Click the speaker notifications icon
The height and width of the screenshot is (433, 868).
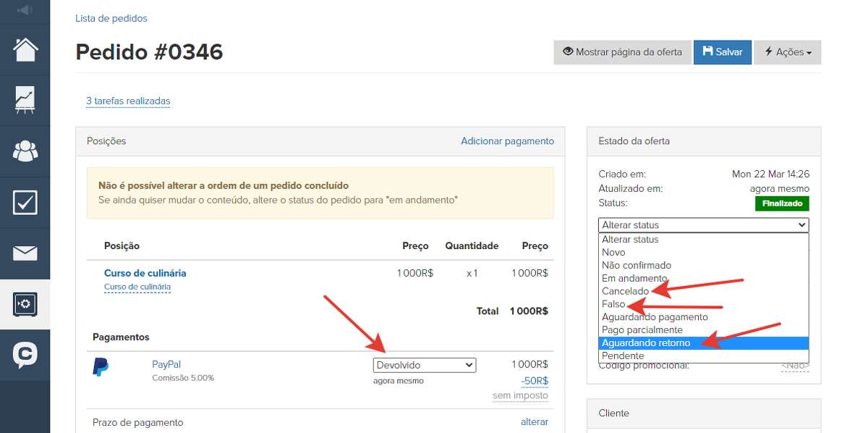25,10
